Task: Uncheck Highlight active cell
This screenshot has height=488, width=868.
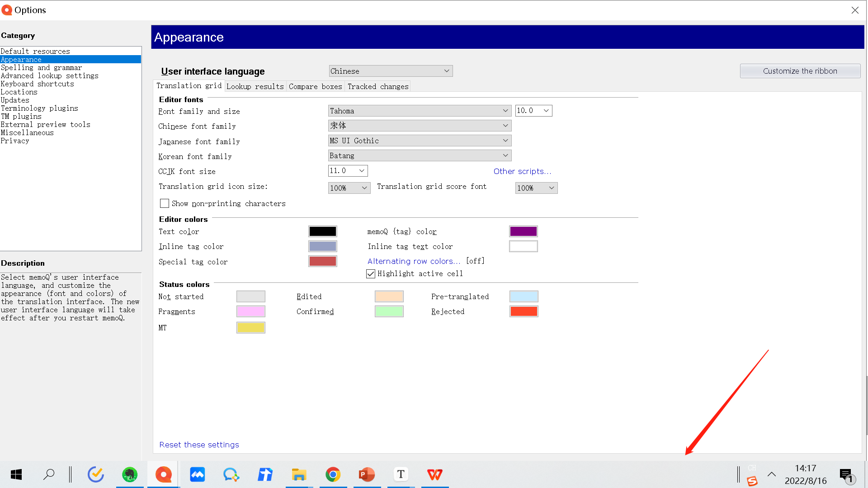Action: click(x=371, y=274)
